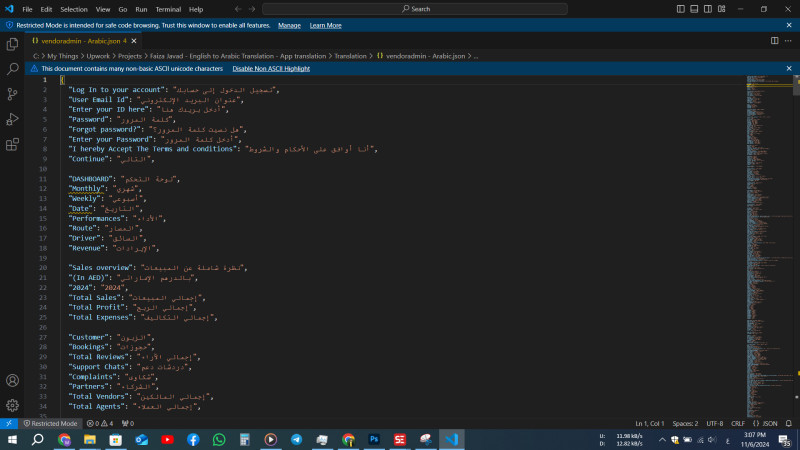Screen dimensions: 800x450
Task: Open the Spaces: 2 indentation selector
Action: 685,423
